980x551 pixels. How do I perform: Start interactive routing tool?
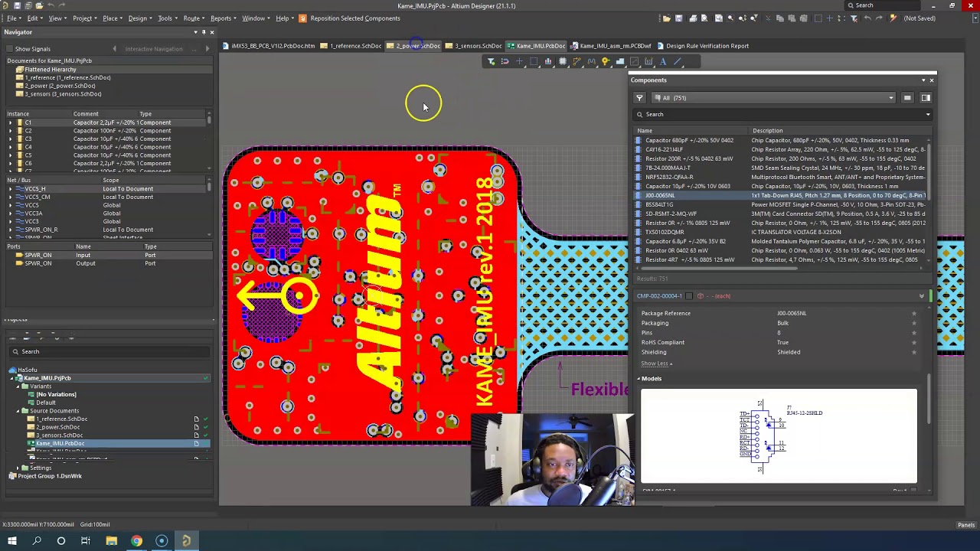coord(577,61)
